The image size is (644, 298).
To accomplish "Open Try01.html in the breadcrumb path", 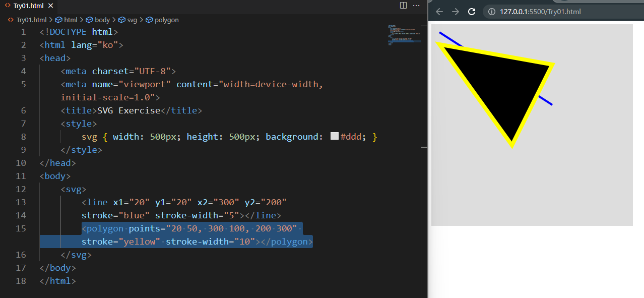I will (x=27, y=20).
